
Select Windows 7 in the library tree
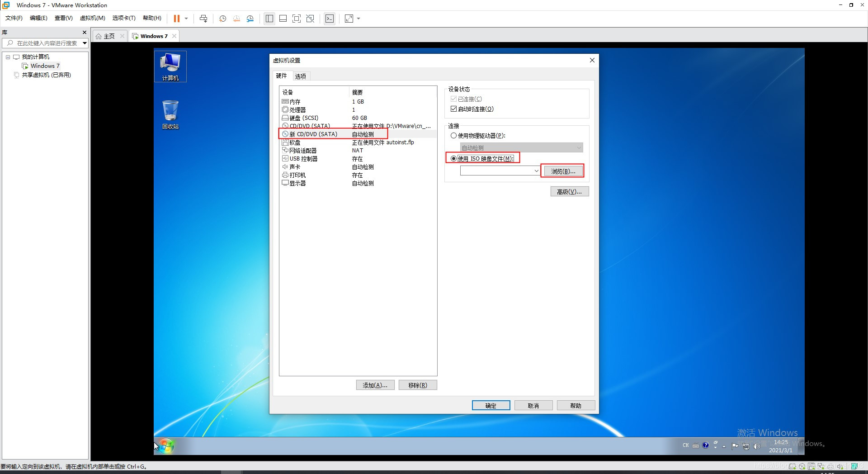tap(45, 66)
